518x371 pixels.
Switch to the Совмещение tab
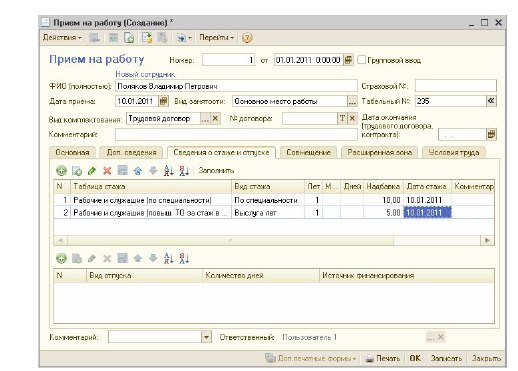click(x=308, y=152)
